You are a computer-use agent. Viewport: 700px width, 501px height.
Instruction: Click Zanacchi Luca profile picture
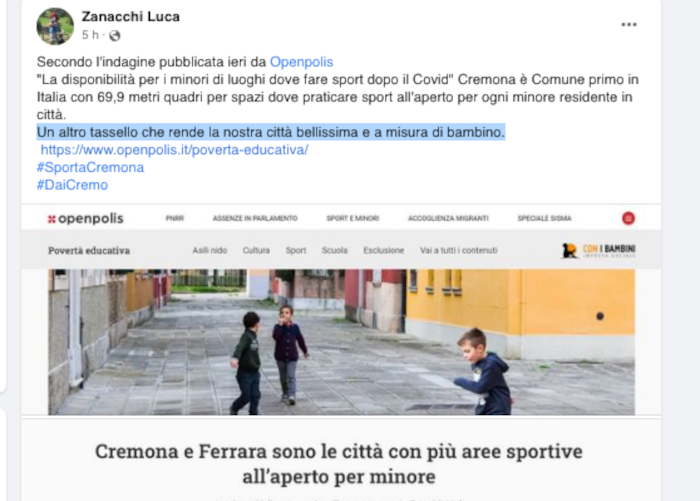tap(55, 26)
